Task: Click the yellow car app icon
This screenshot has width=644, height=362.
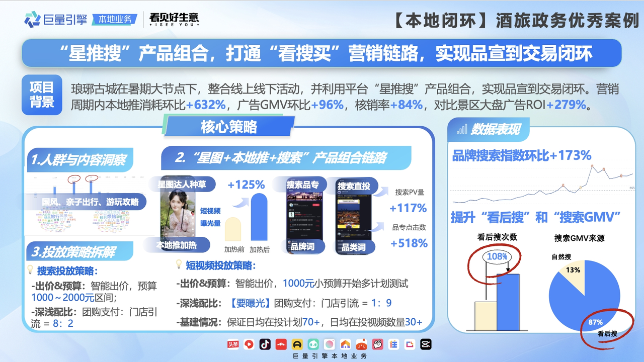Action: 297,344
